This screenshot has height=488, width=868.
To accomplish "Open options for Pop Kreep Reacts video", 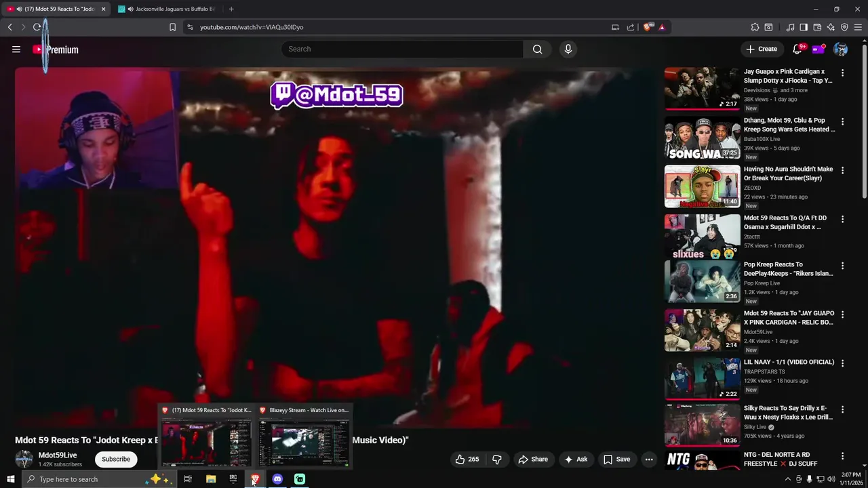I will click(x=843, y=266).
